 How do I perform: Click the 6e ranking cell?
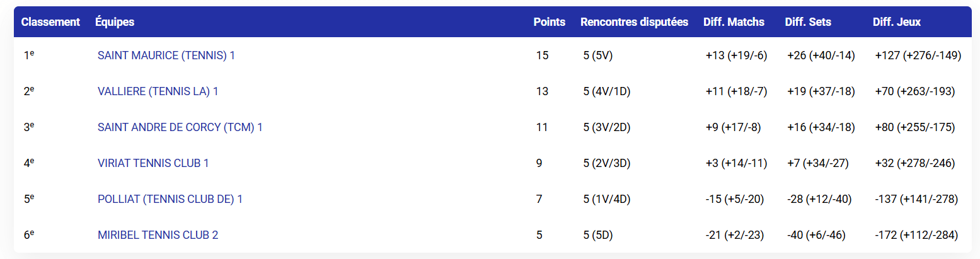point(28,235)
